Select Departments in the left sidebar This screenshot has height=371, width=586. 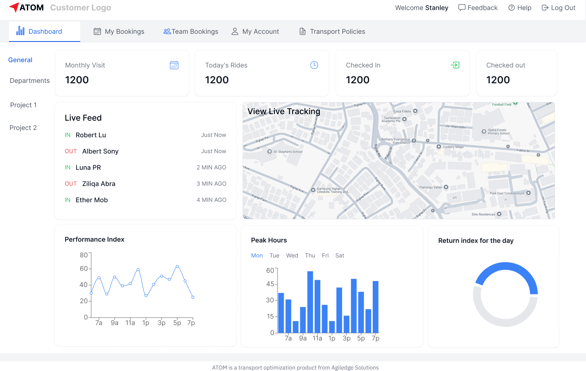click(x=30, y=81)
